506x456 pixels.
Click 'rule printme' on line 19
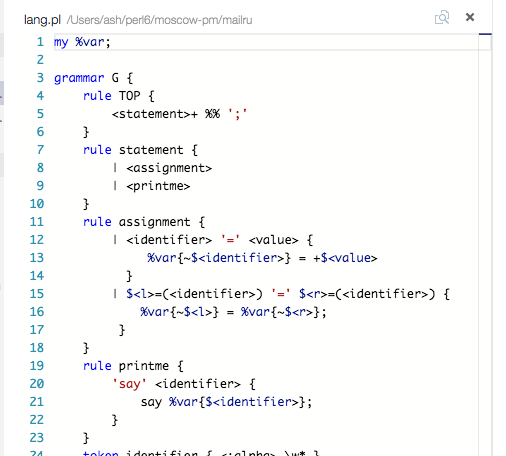(126, 366)
